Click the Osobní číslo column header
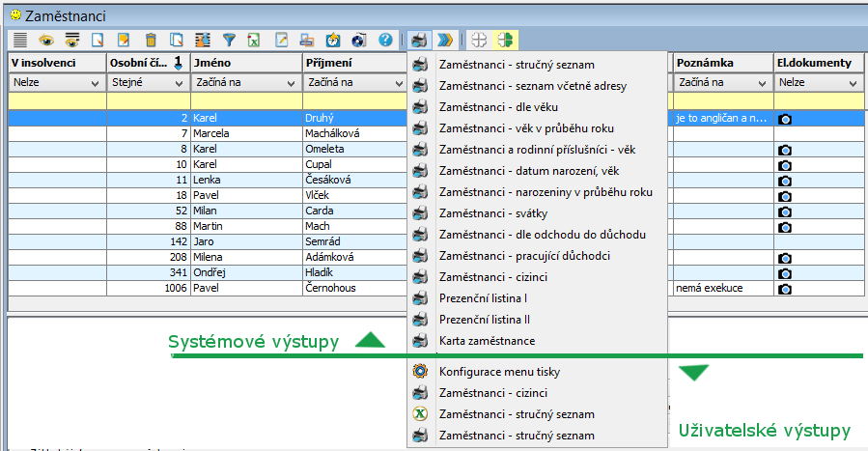Viewport: 868px width, 451px height. coord(140,63)
